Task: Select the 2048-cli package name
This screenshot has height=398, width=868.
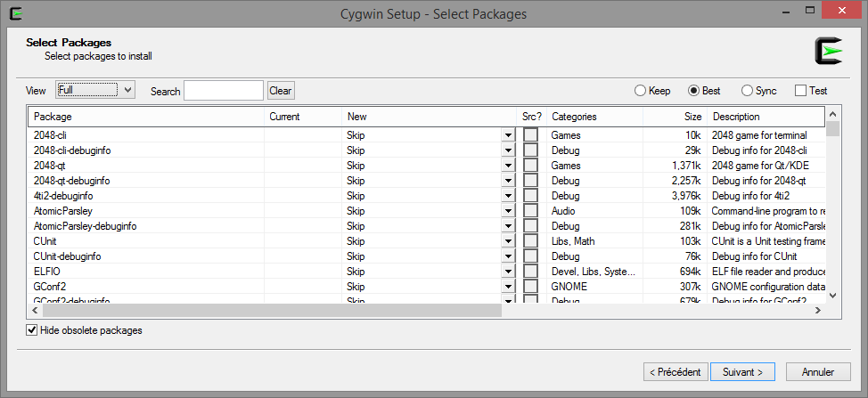Action: (51, 134)
